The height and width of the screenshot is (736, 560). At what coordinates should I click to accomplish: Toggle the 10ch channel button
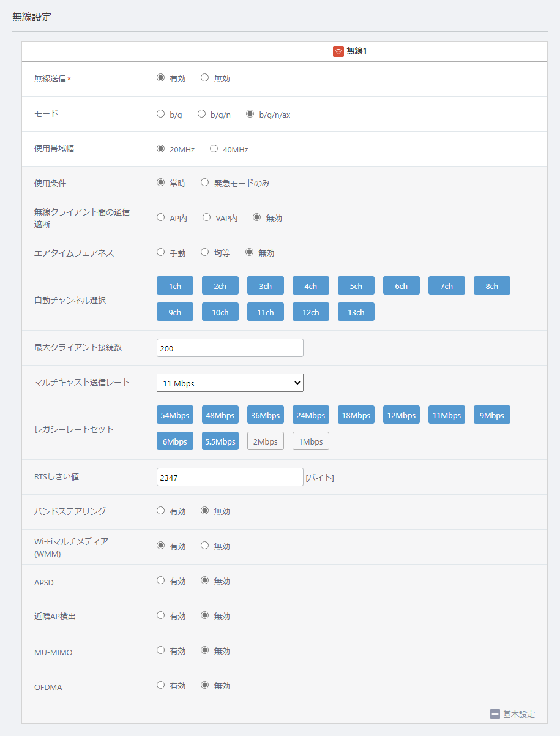click(x=220, y=312)
